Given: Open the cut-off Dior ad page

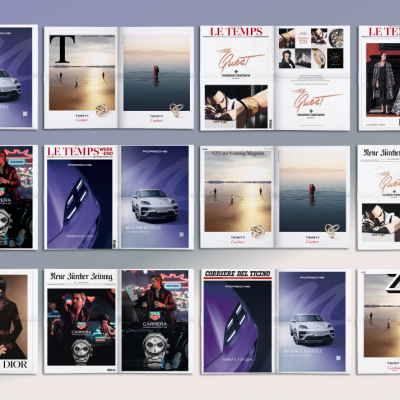Looking at the screenshot, I should point(18,321).
